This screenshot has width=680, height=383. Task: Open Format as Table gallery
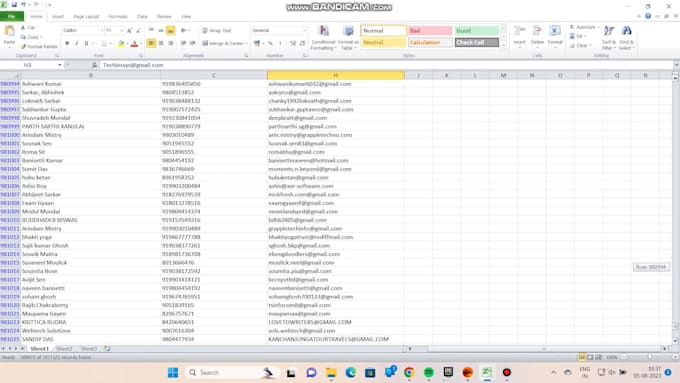(348, 38)
